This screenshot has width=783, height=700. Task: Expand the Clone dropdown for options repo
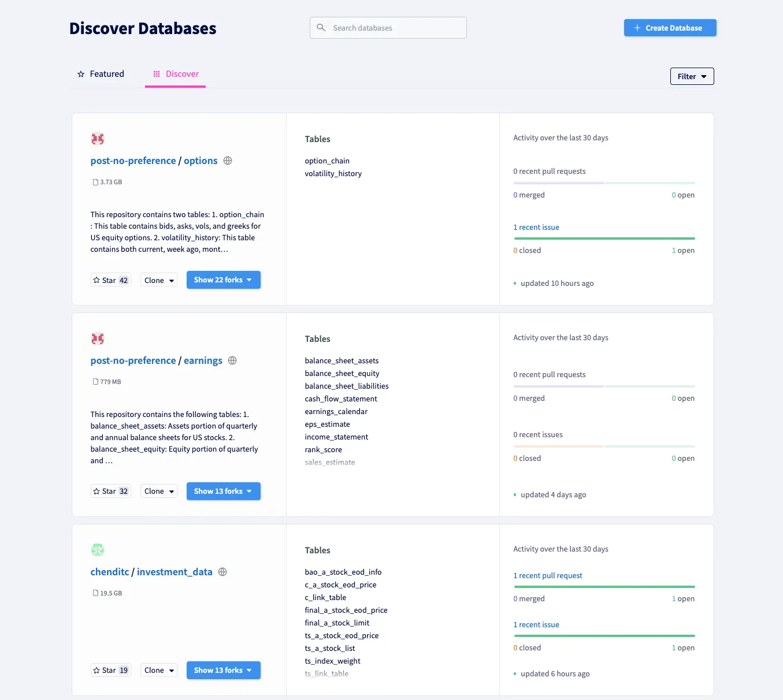coord(158,280)
